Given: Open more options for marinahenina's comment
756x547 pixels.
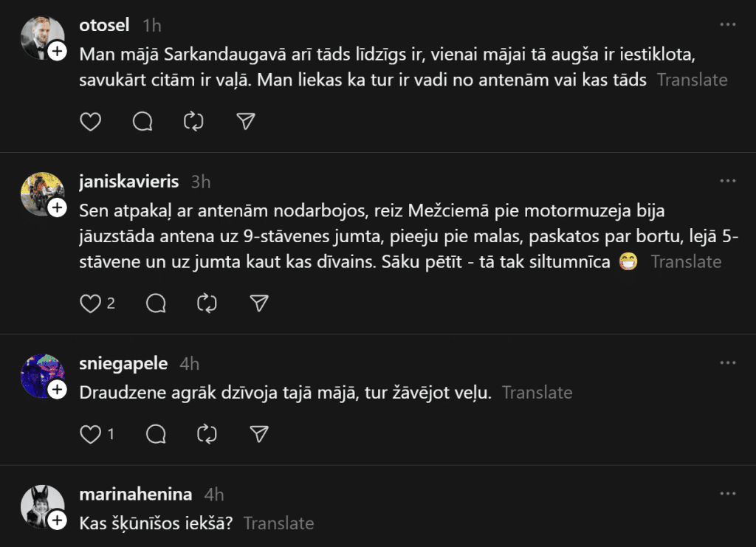Looking at the screenshot, I should 728,494.
